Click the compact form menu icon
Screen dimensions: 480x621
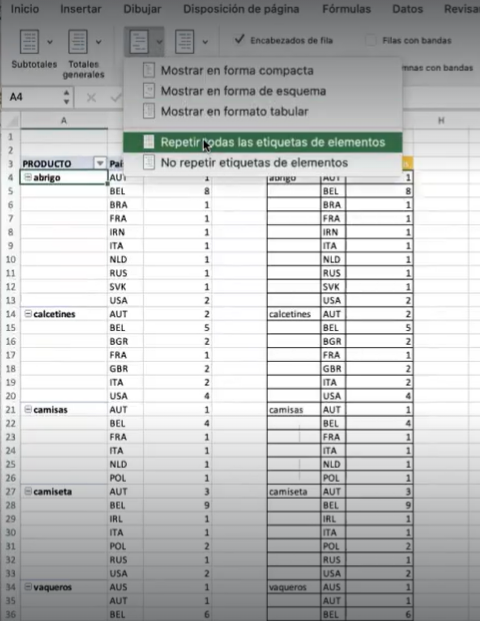[x=149, y=70]
